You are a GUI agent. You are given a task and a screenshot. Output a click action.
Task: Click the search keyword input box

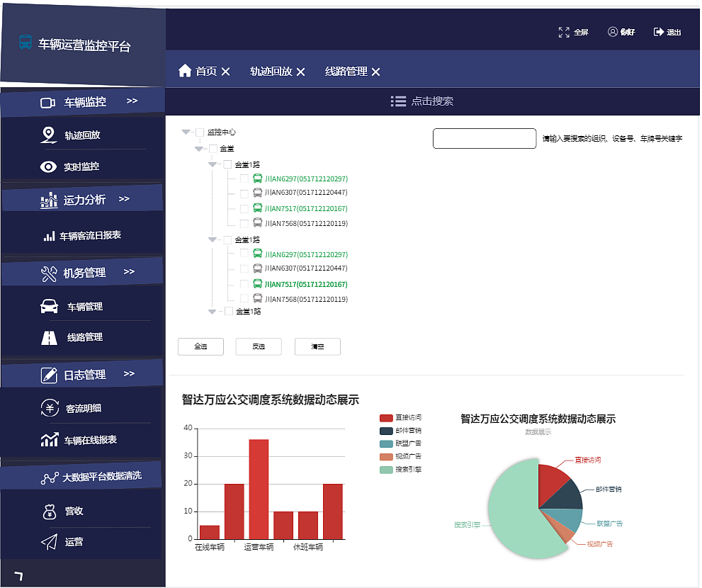[485, 138]
